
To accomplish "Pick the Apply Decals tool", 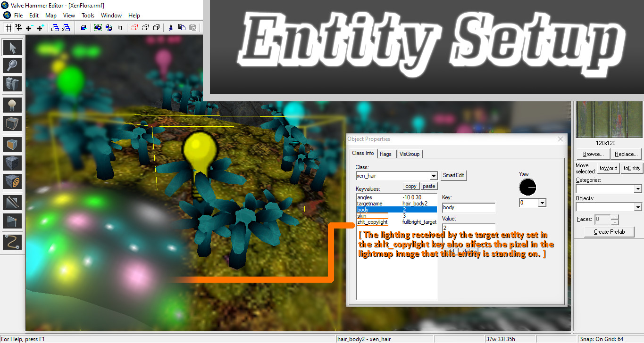I will (x=12, y=181).
